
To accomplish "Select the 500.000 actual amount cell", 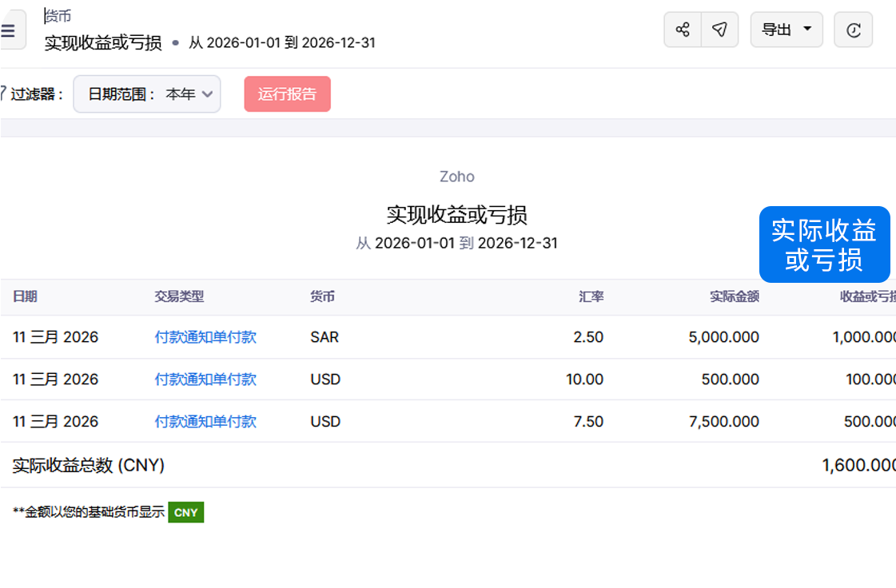I will (731, 379).
